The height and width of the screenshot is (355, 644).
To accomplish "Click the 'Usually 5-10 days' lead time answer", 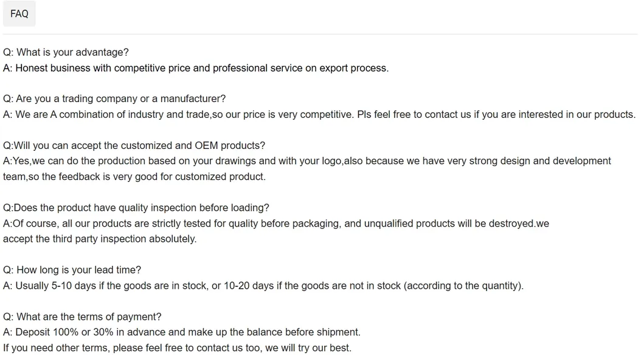I will tap(263, 286).
